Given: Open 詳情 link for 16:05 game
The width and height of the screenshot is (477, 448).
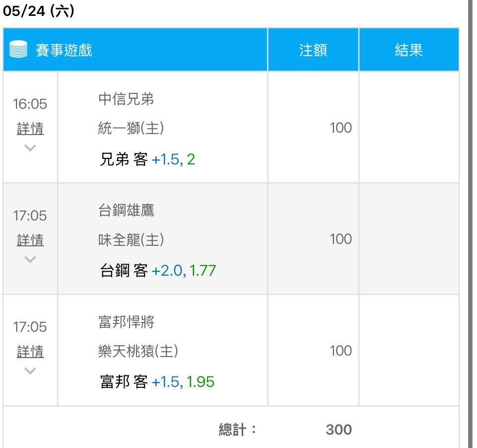Looking at the screenshot, I should [30, 129].
